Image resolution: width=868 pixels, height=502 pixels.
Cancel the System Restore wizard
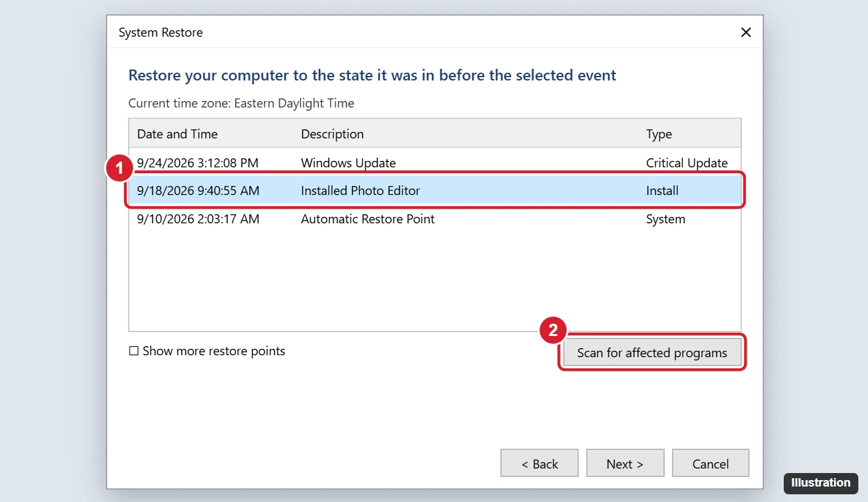[x=710, y=463]
